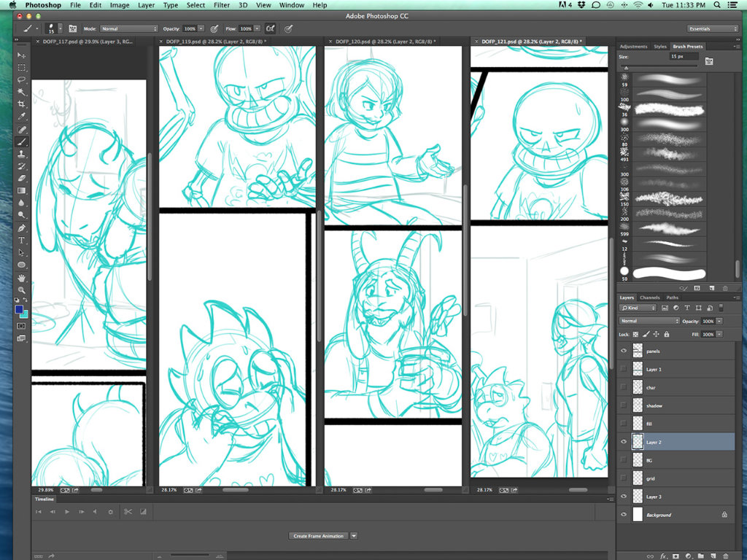Select the Brush tool in toolbox
The height and width of the screenshot is (560, 747).
pos(21,142)
